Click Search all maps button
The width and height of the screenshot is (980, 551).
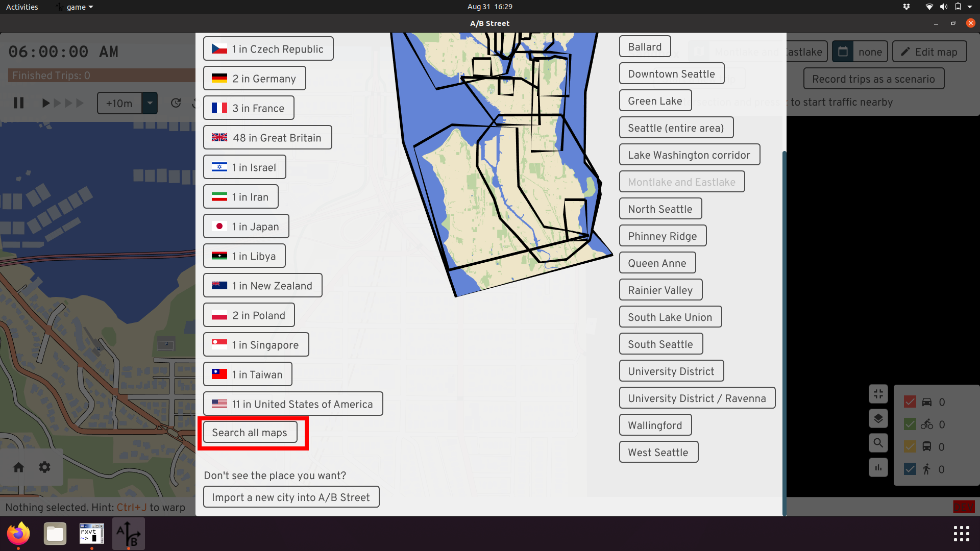pyautogui.click(x=250, y=432)
